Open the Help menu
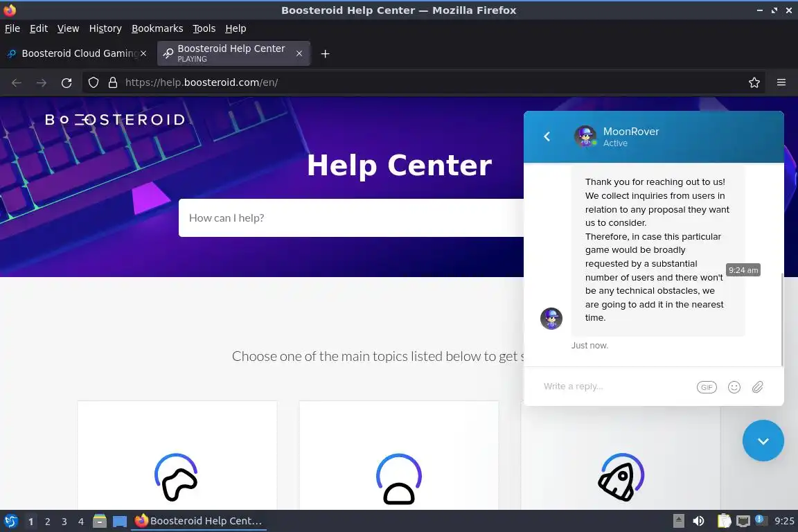 point(236,28)
